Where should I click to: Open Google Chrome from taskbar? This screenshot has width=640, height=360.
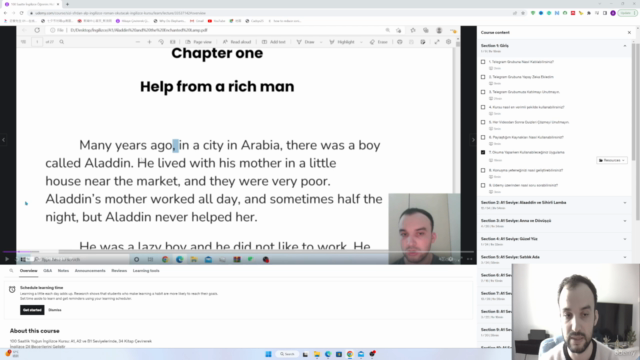click(350, 354)
